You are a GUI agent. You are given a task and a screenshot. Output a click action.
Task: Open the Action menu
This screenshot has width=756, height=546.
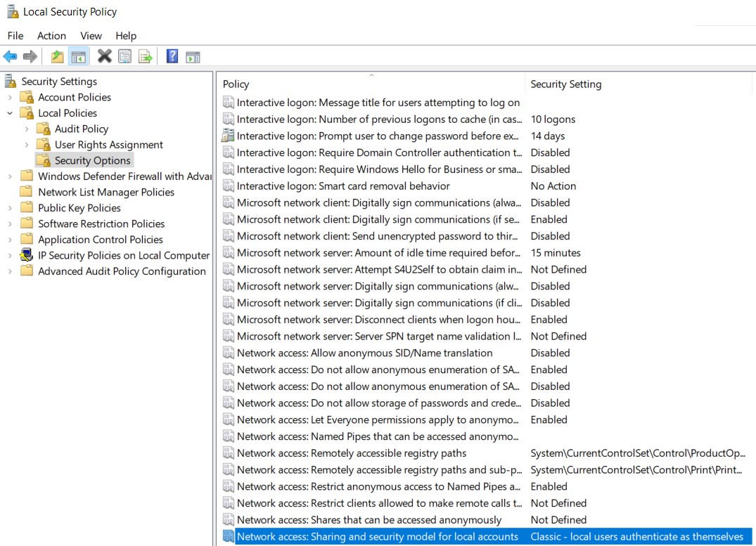[x=51, y=36]
